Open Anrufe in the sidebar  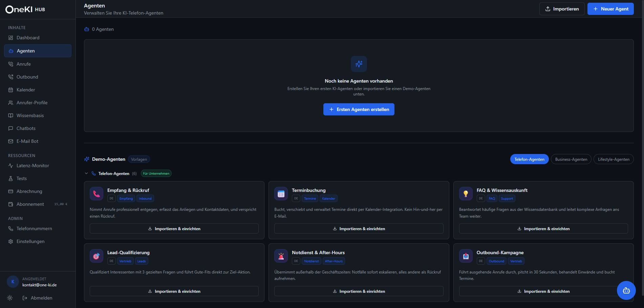point(38,64)
